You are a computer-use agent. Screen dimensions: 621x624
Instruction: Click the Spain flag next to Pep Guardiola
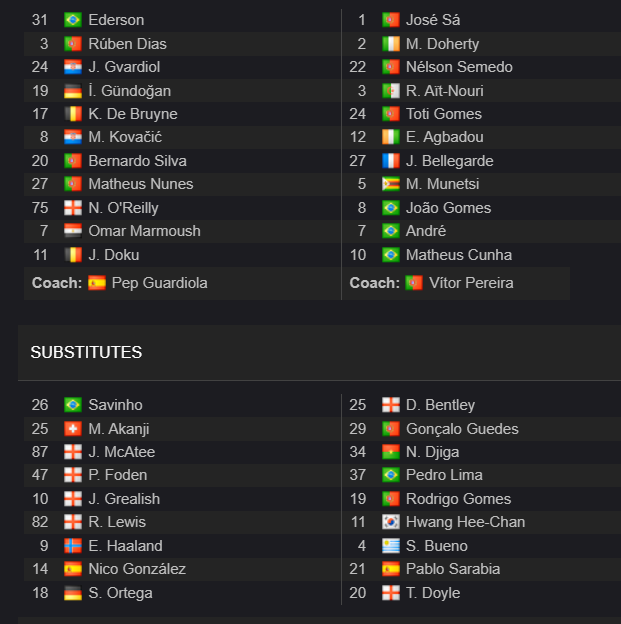coord(97,283)
